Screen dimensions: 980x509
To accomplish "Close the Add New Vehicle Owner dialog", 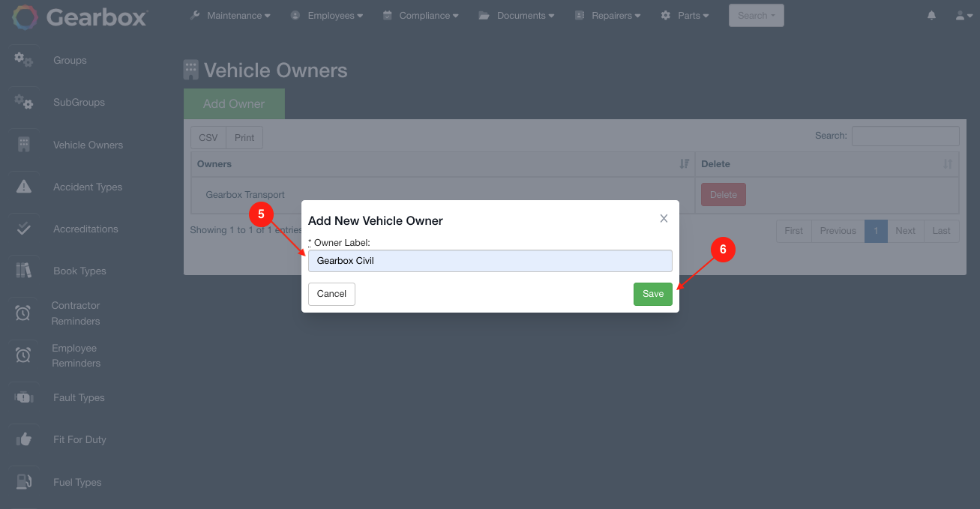I will pos(664,219).
